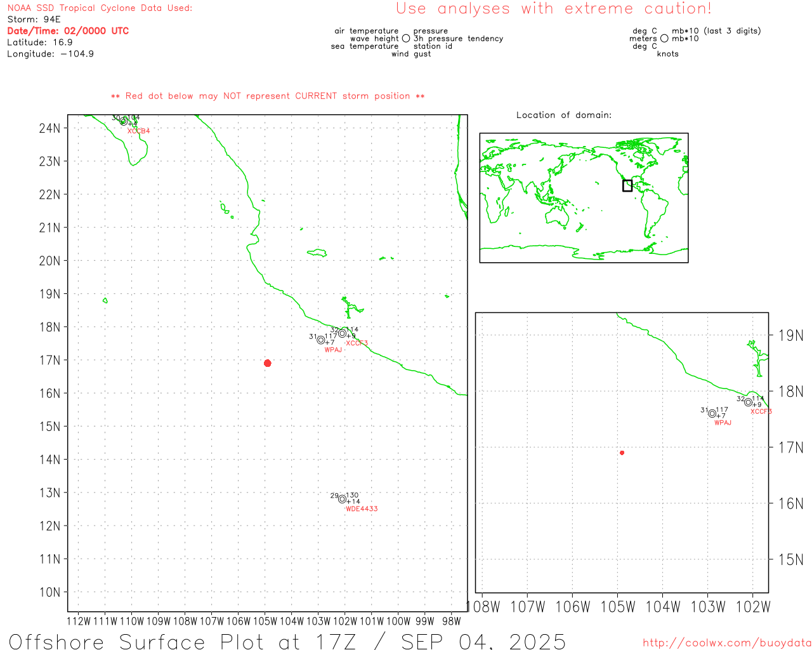Click the 112W longitude axis label

(79, 621)
